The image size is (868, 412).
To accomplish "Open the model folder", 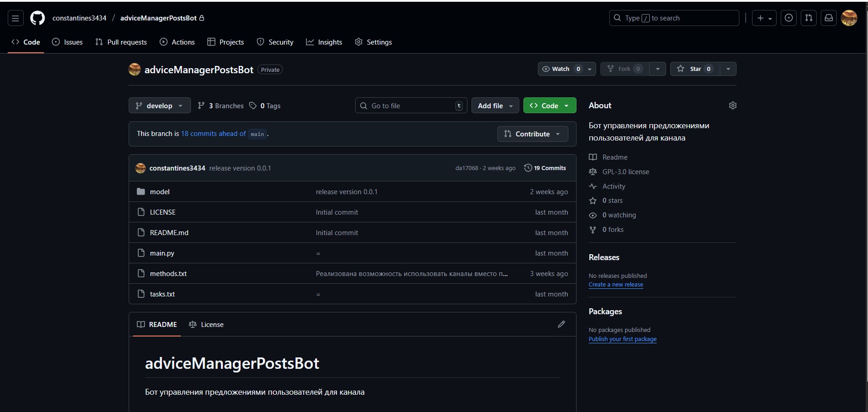I will pyautogui.click(x=160, y=192).
